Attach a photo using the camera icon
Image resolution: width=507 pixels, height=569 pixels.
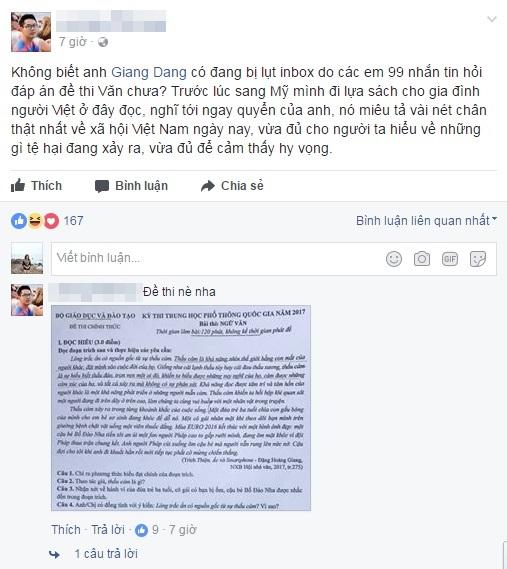point(422,259)
